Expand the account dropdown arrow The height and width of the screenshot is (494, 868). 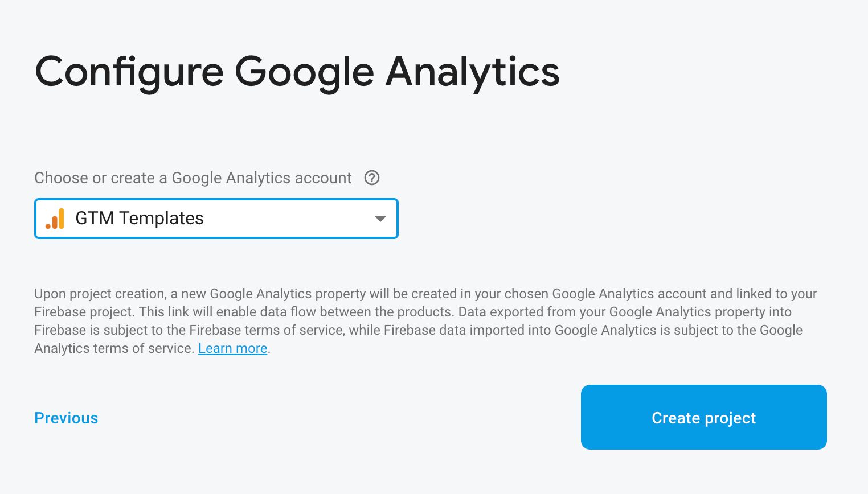(380, 219)
